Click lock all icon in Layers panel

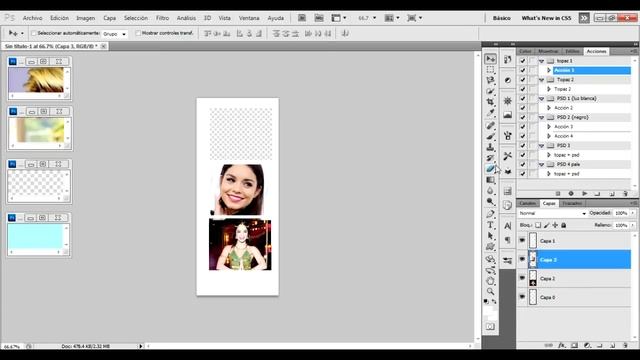pos(564,225)
